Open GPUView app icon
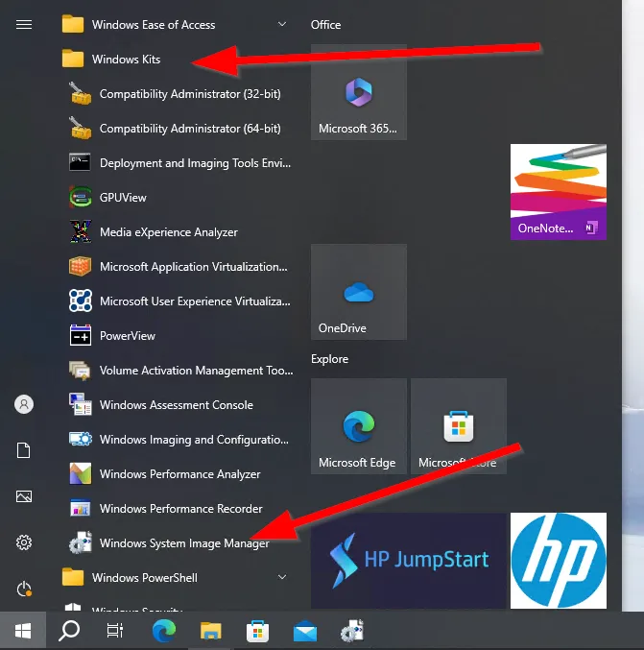This screenshot has height=650, width=644. (x=80, y=198)
